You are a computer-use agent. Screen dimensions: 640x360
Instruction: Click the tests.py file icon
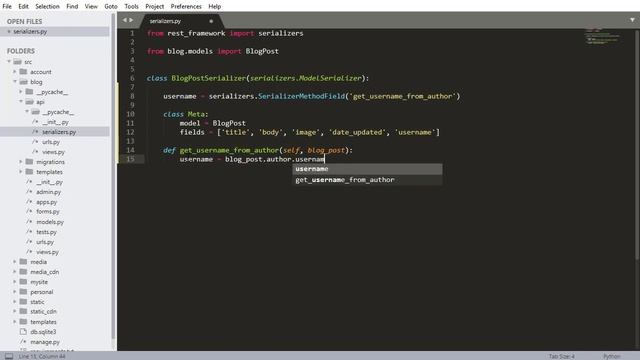(x=29, y=232)
